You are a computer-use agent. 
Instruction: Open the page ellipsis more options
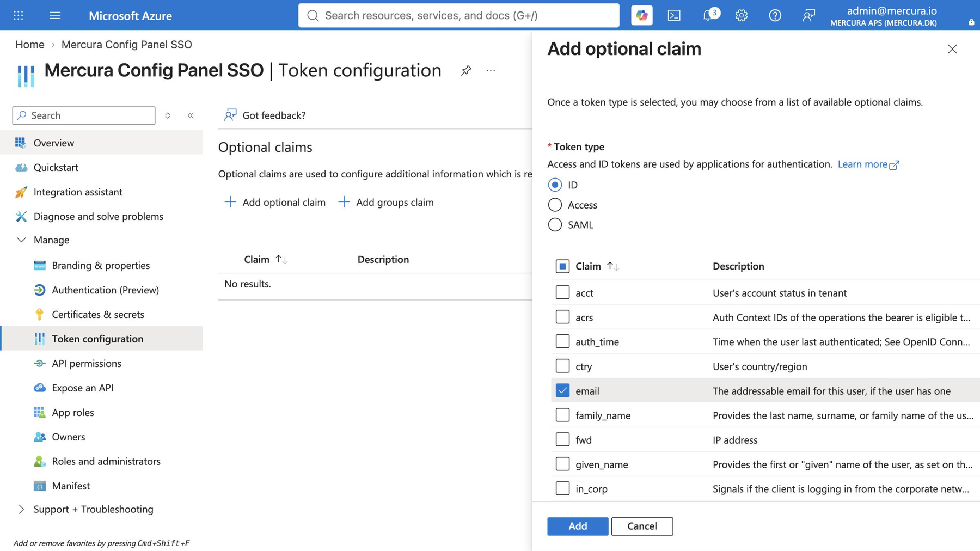tap(491, 70)
